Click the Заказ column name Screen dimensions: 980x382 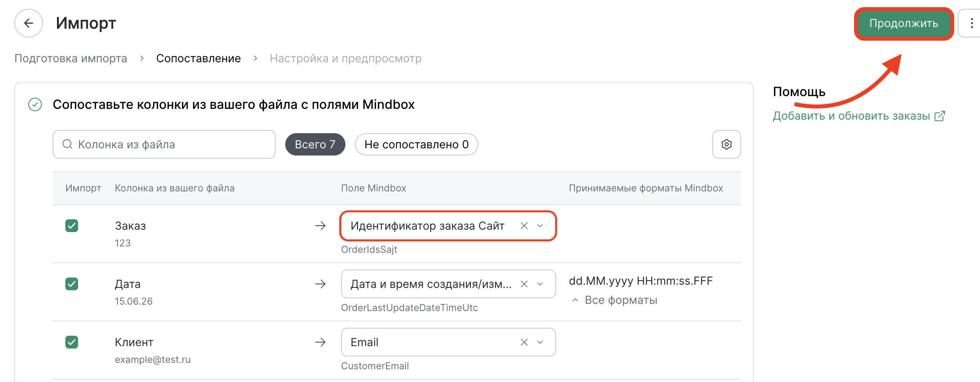130,226
